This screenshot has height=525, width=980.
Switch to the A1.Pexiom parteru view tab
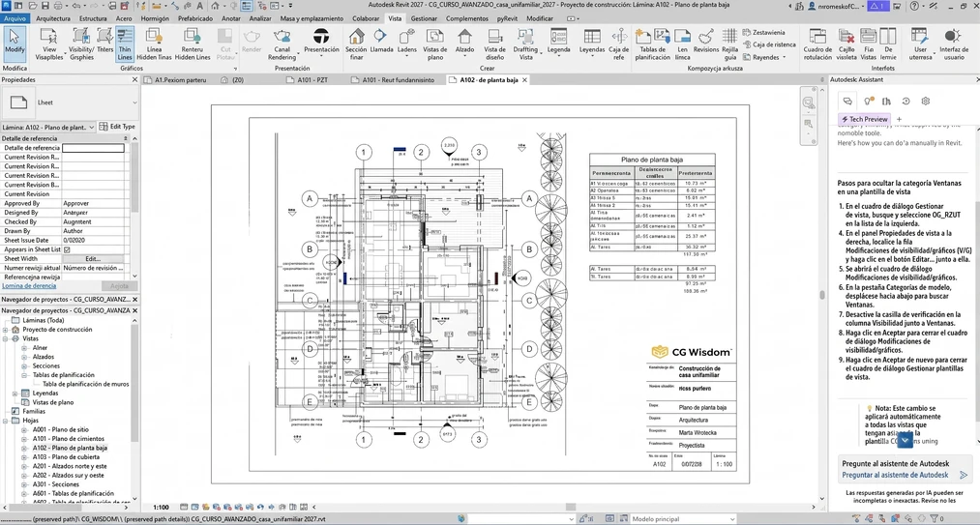click(179, 80)
